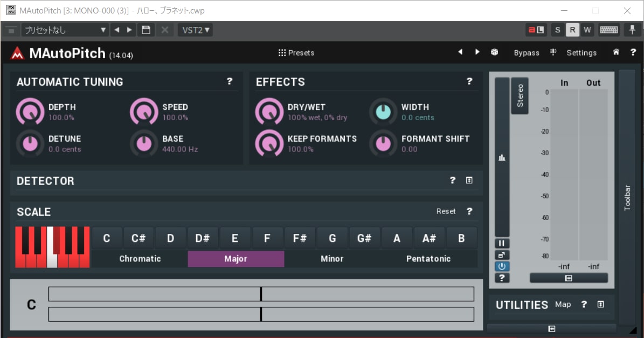
Task: Toggle the G note button
Action: click(x=333, y=238)
